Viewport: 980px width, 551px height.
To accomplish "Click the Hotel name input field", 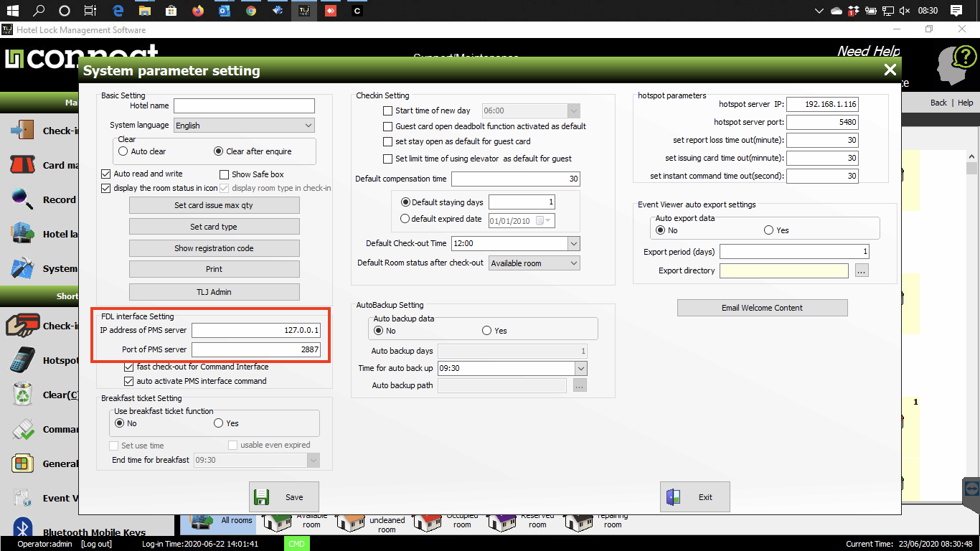I will (244, 106).
